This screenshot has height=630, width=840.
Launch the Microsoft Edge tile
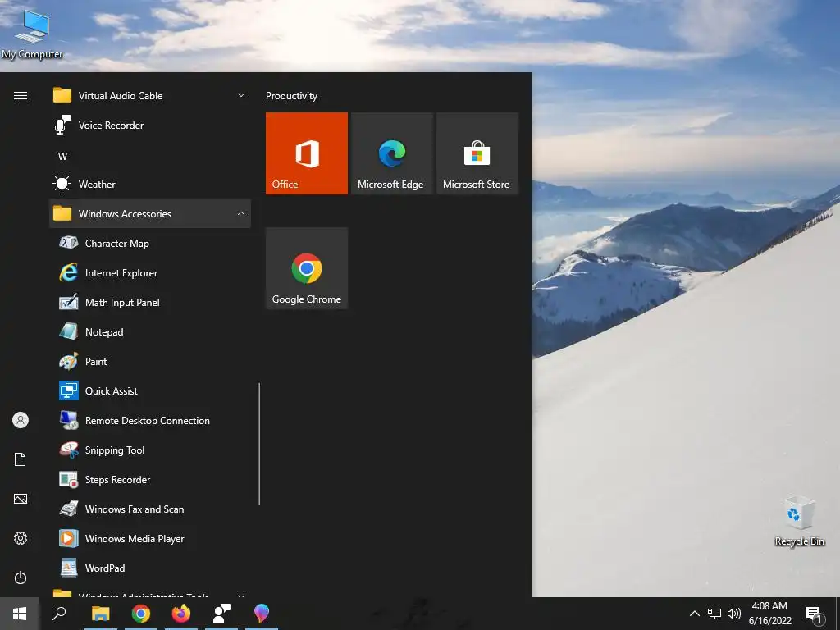tap(391, 153)
